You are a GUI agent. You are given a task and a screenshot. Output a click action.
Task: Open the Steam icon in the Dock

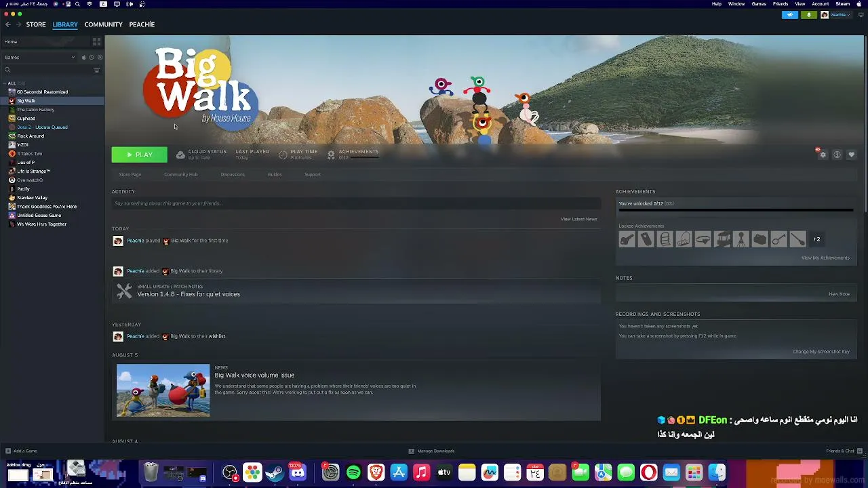(275, 472)
